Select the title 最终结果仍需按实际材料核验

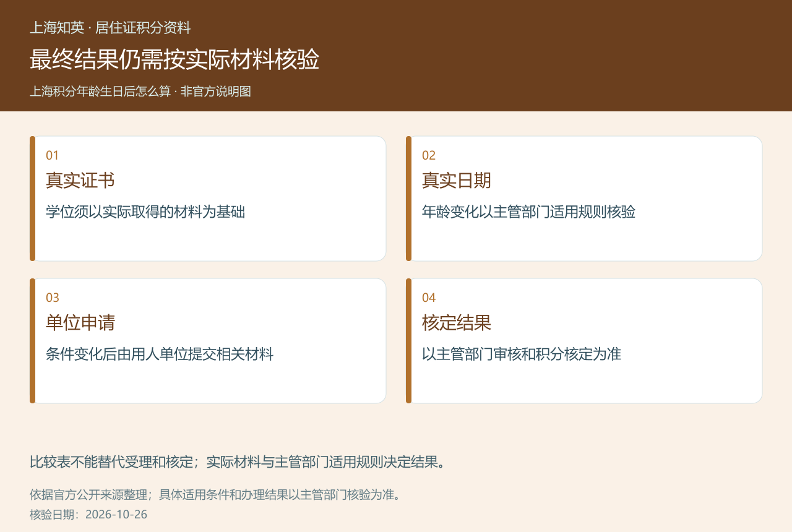pyautogui.click(x=174, y=59)
